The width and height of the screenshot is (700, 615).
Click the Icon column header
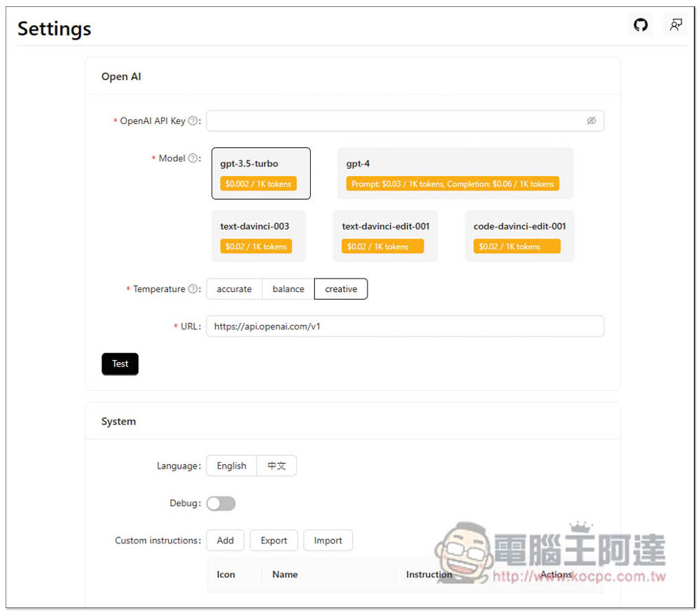pos(226,574)
